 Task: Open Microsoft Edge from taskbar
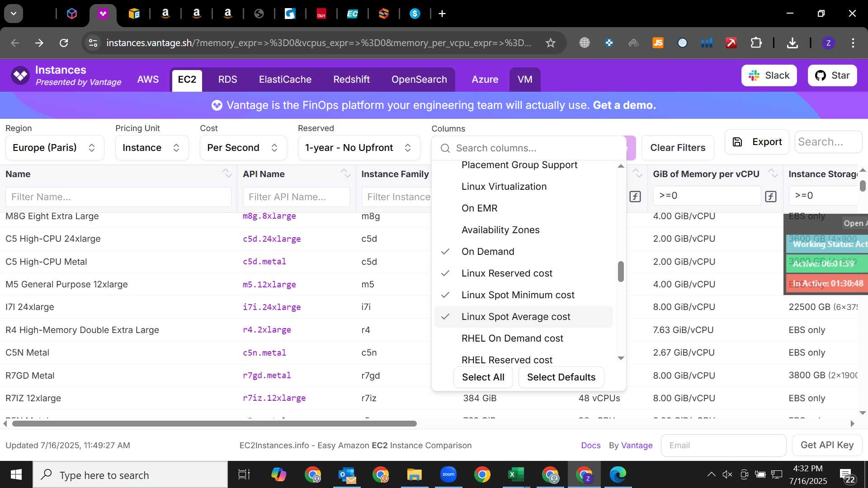(618, 474)
